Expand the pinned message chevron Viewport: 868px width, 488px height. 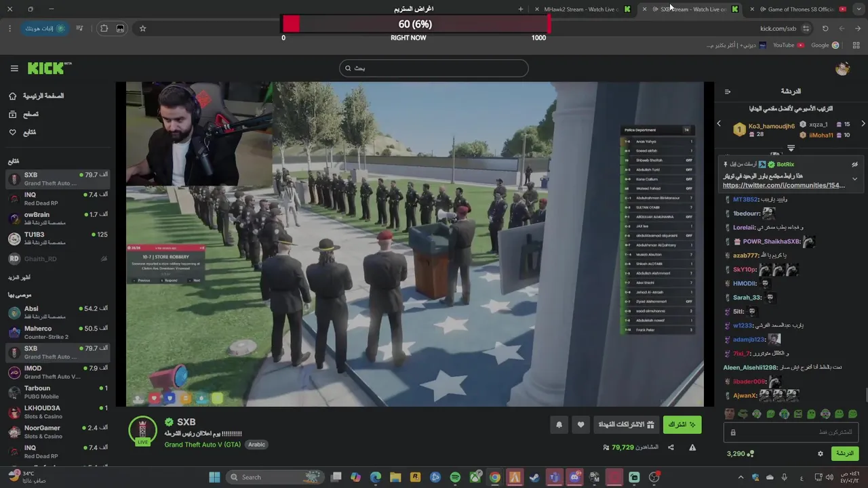pyautogui.click(x=854, y=179)
